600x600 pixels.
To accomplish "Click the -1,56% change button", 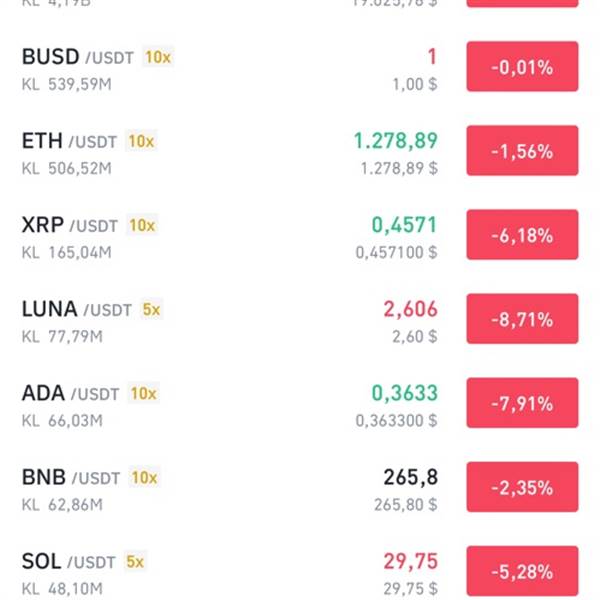I will pyautogui.click(x=522, y=152).
